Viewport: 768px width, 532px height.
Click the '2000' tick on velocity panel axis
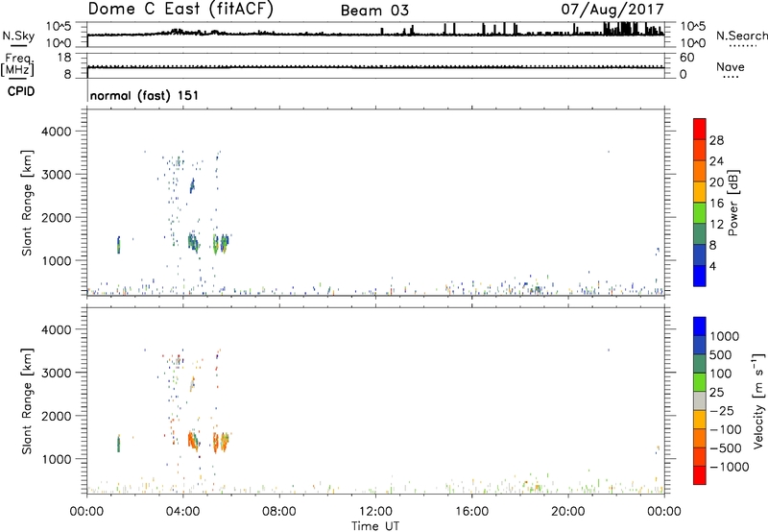coord(57,416)
